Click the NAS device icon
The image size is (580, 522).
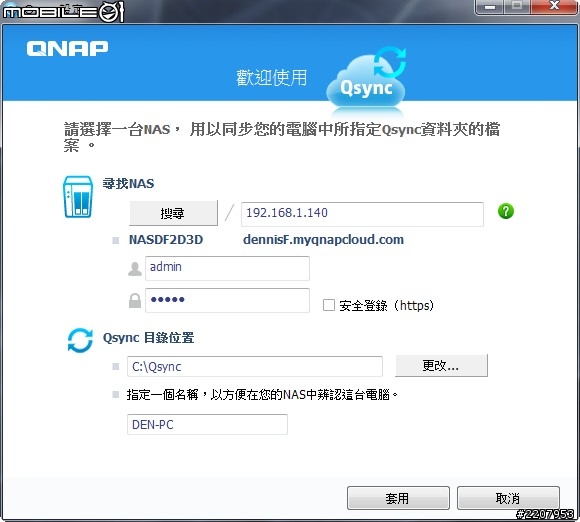pyautogui.click(x=78, y=197)
